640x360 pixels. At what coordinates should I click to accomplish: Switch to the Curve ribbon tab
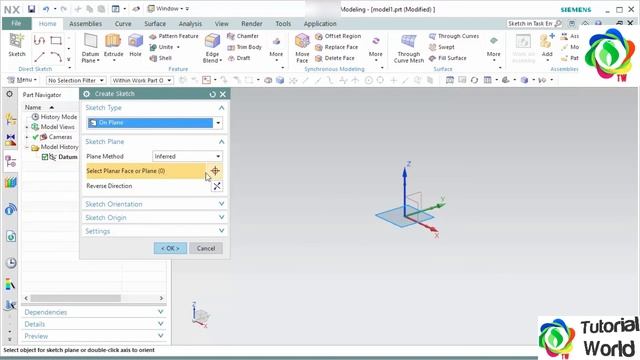(x=123, y=24)
